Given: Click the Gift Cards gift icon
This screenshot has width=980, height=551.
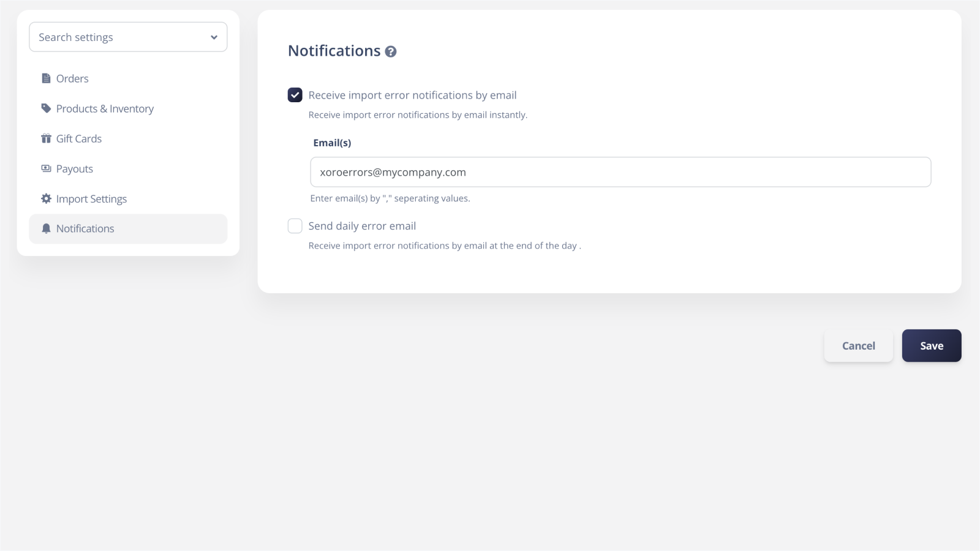Looking at the screenshot, I should point(46,138).
